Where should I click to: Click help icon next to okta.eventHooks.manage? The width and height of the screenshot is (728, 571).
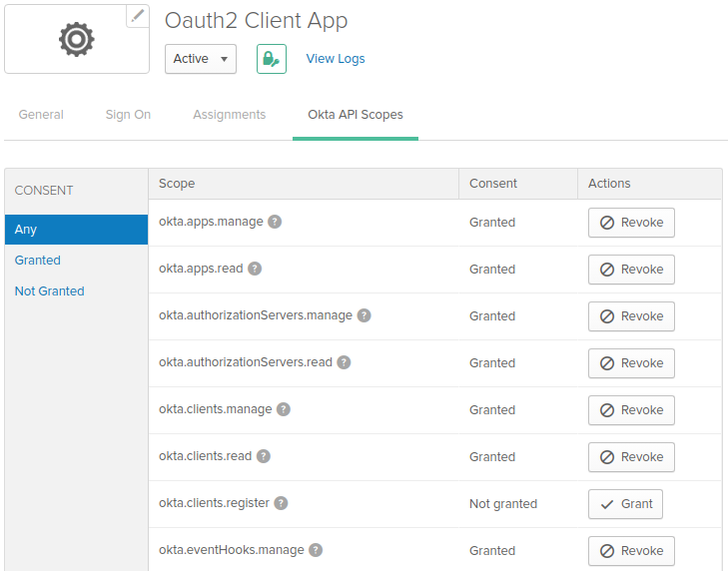tap(316, 550)
